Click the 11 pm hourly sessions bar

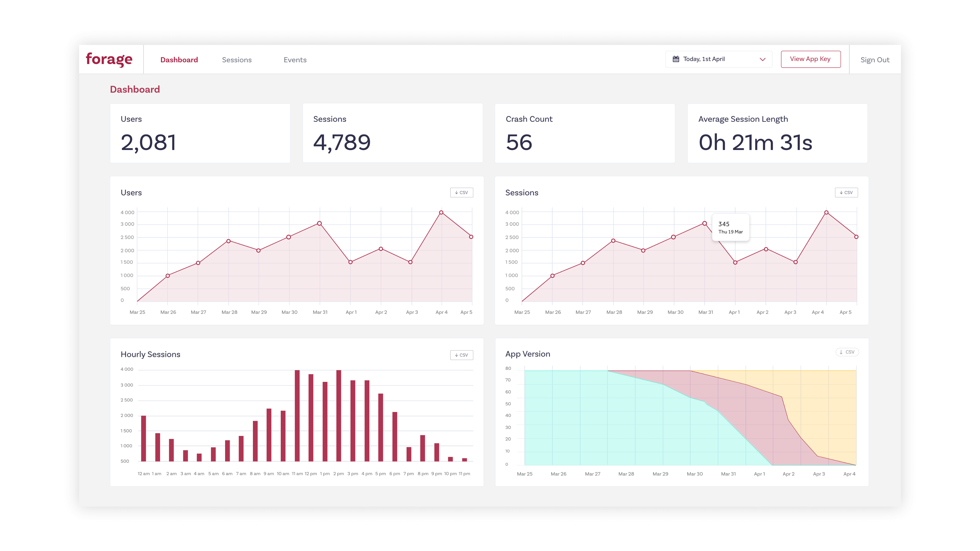(464, 460)
